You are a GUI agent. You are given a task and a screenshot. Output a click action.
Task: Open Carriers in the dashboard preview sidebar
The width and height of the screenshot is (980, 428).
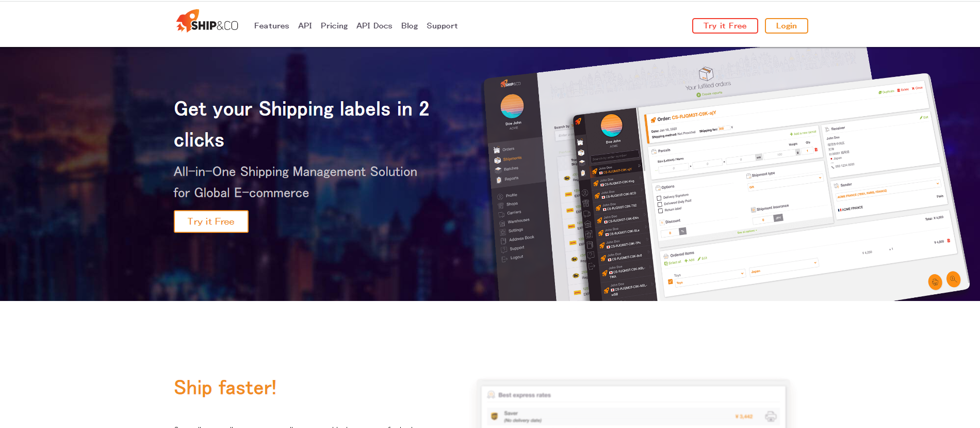[510, 213]
